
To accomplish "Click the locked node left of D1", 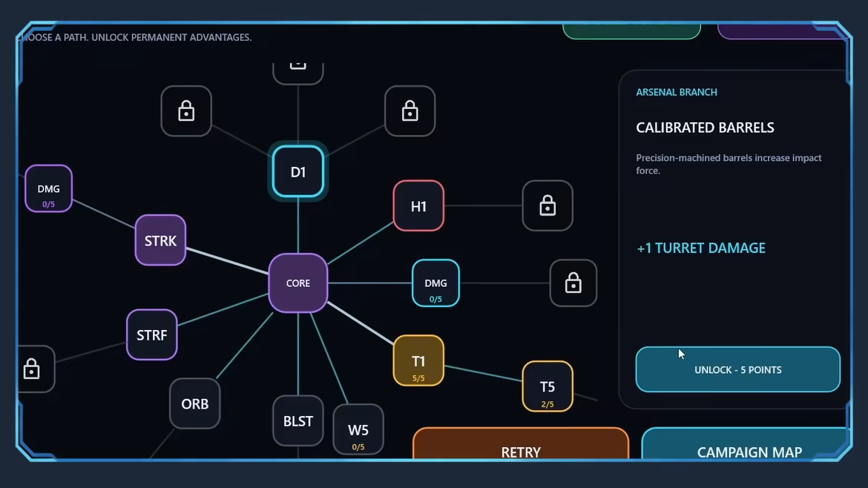I will coord(186,111).
